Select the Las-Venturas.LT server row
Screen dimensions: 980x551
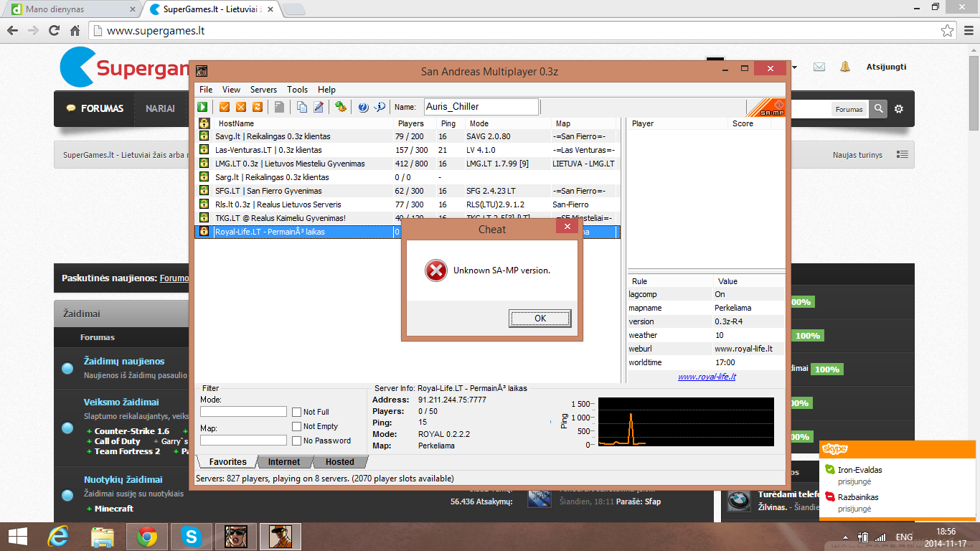coord(407,150)
